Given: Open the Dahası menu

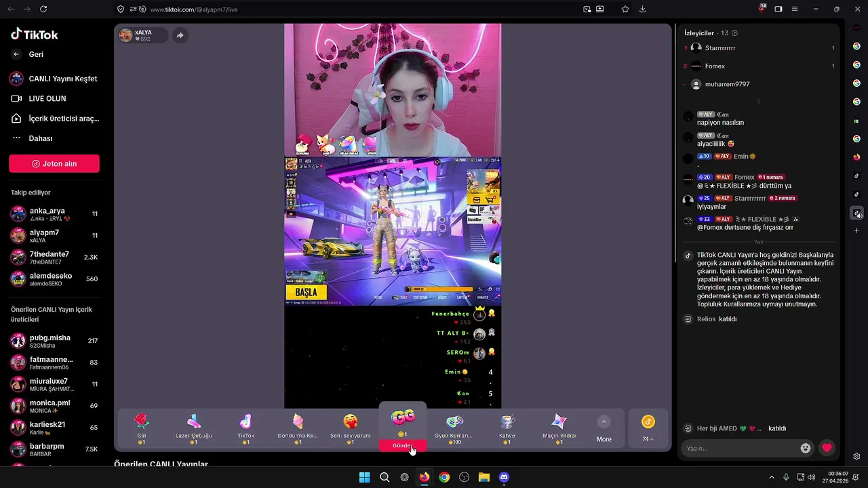Looking at the screenshot, I should (32, 138).
